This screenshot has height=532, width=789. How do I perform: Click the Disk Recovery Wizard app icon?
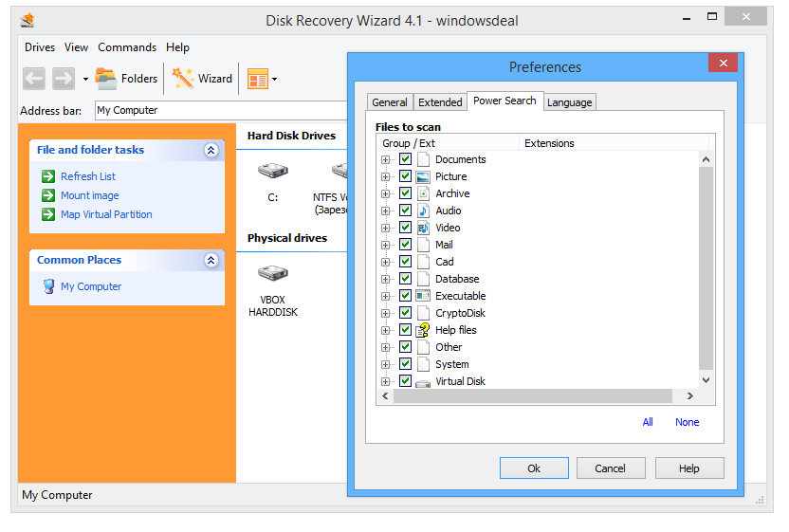click(28, 20)
